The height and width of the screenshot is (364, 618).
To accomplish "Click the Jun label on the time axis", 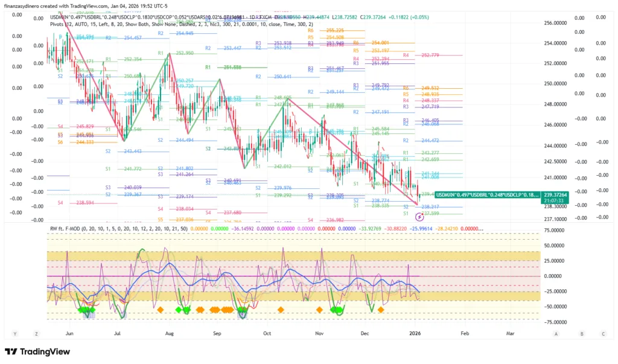I will coord(69,333).
